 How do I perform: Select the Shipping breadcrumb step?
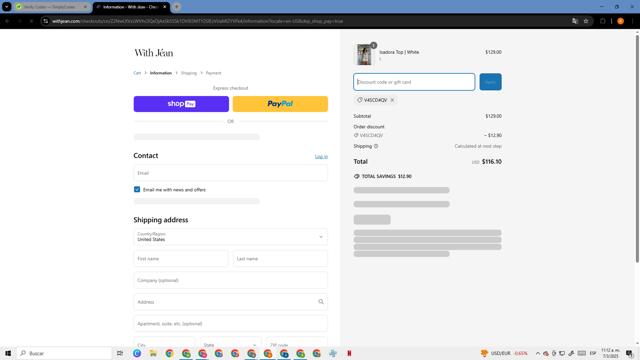point(189,73)
